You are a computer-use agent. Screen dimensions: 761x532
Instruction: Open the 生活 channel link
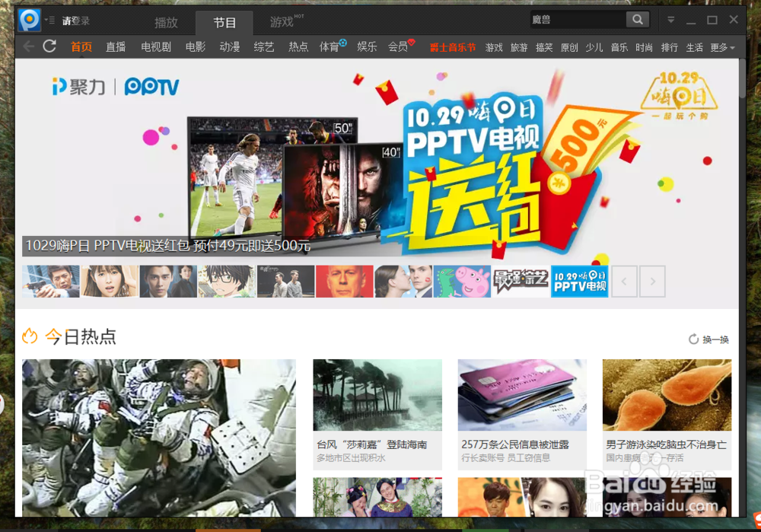click(x=695, y=48)
